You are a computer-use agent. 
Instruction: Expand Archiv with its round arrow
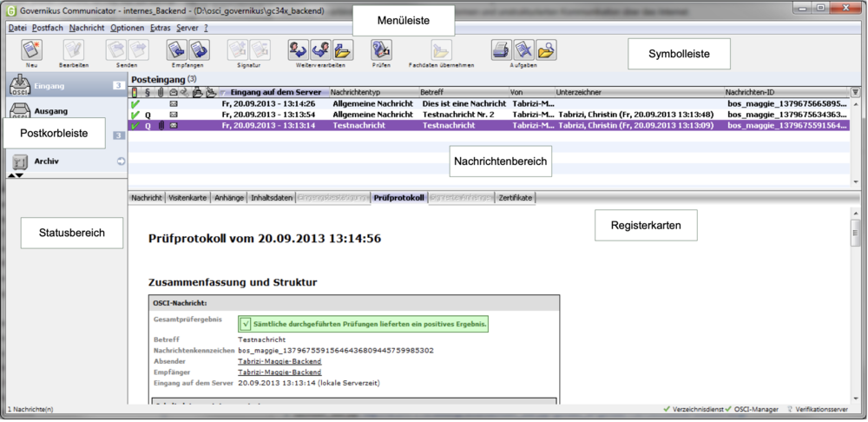coord(121,162)
